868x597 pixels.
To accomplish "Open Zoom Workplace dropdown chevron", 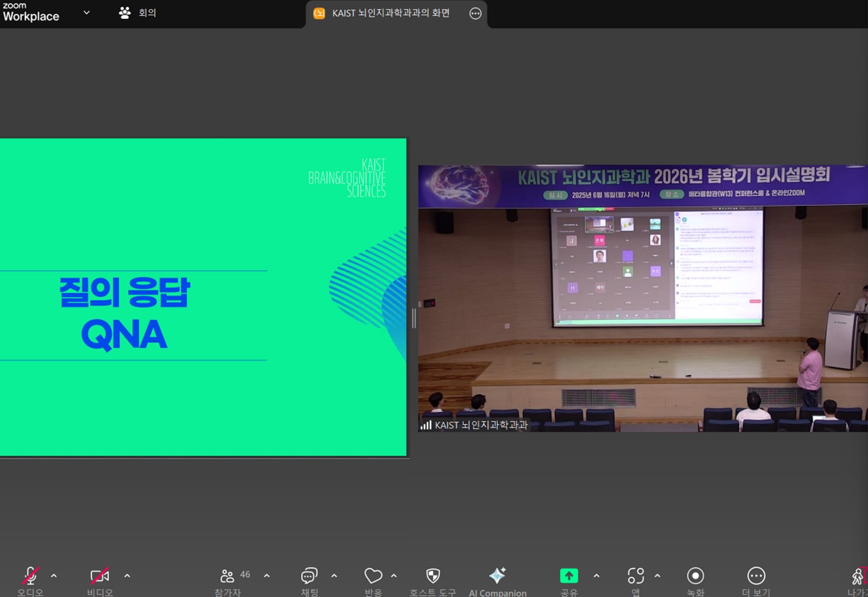I will (x=86, y=12).
